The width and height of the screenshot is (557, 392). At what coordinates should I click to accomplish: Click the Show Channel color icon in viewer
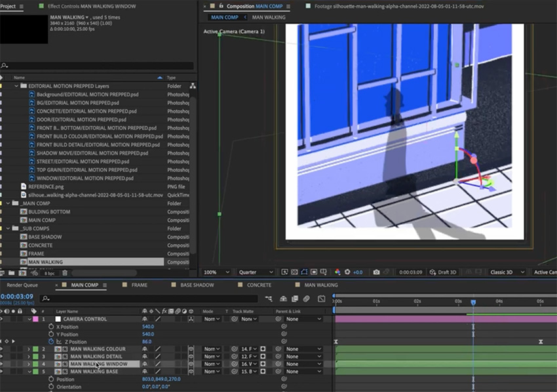[x=337, y=272]
